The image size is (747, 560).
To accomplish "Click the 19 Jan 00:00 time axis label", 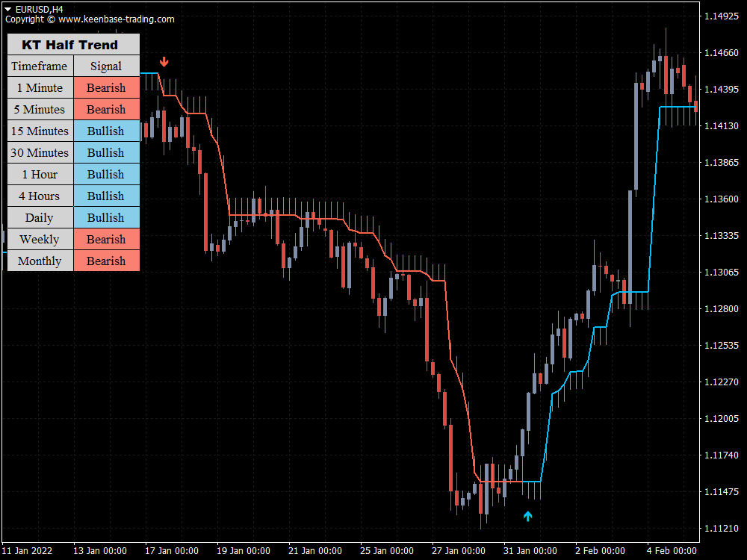I will coord(244,550).
